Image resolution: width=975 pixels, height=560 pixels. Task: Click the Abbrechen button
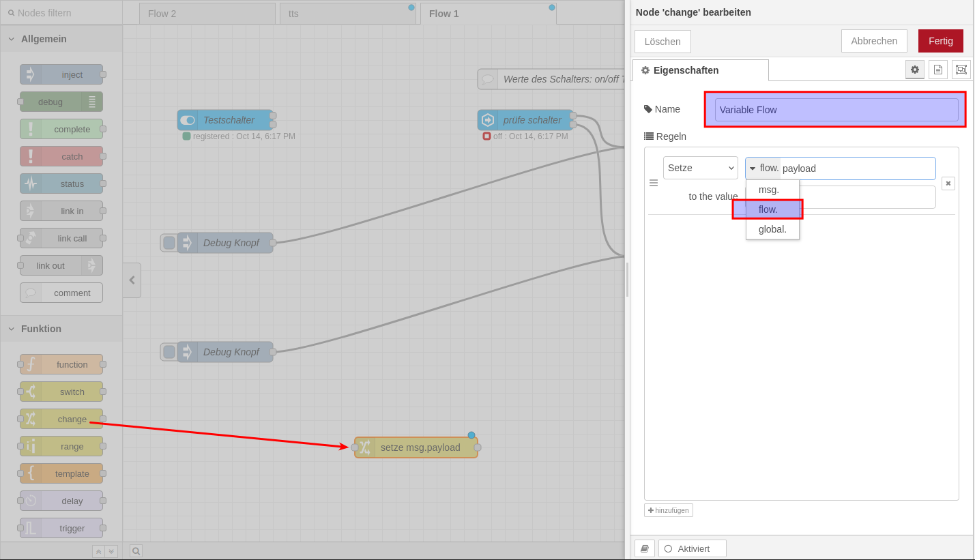click(873, 41)
